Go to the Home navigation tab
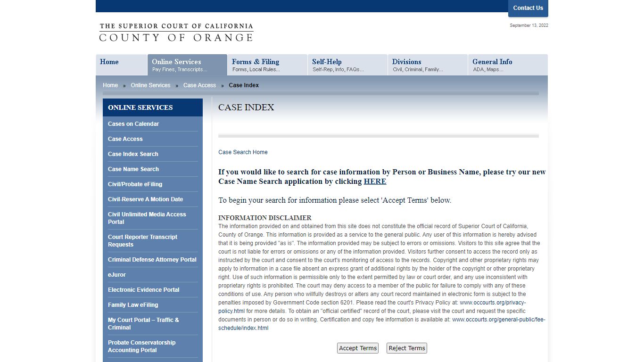The height and width of the screenshot is (362, 644). 121,65
